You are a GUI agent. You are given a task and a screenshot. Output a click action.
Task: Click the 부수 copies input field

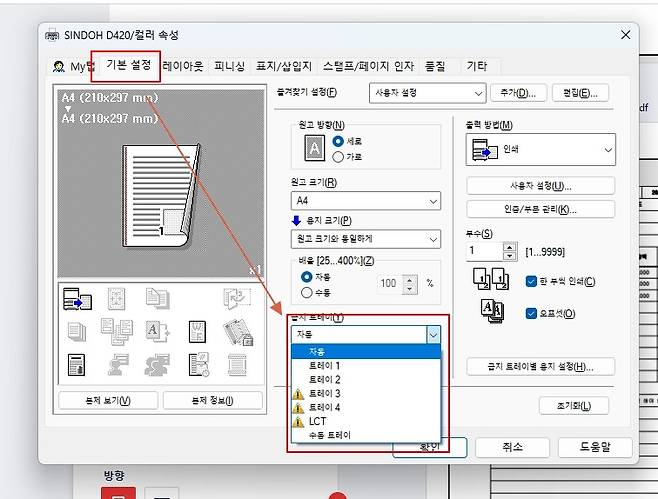(485, 251)
